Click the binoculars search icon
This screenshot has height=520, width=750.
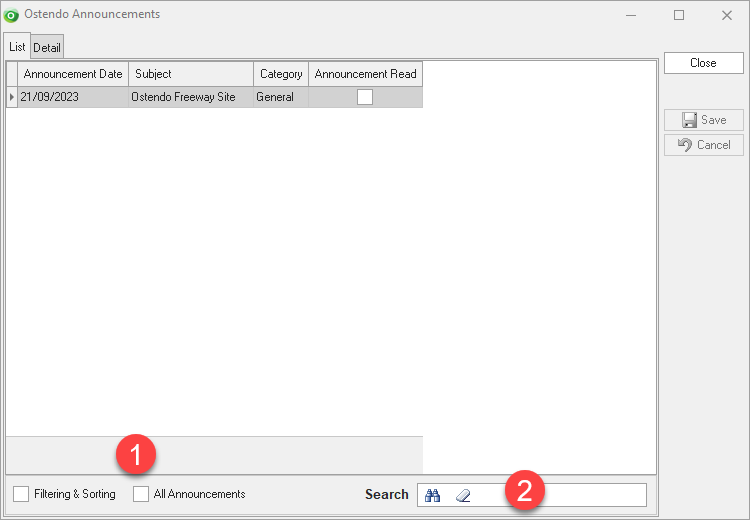click(x=432, y=495)
